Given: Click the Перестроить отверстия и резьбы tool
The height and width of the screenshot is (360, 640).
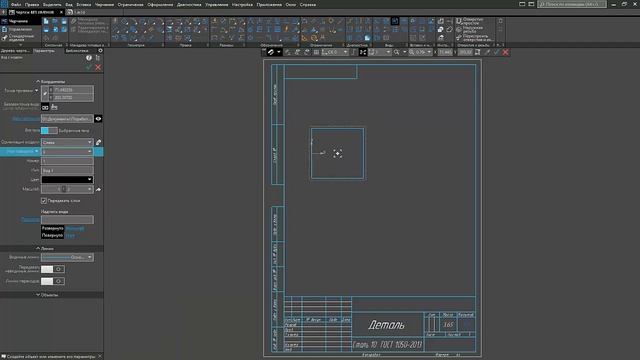Looking at the screenshot, I should (474, 38).
